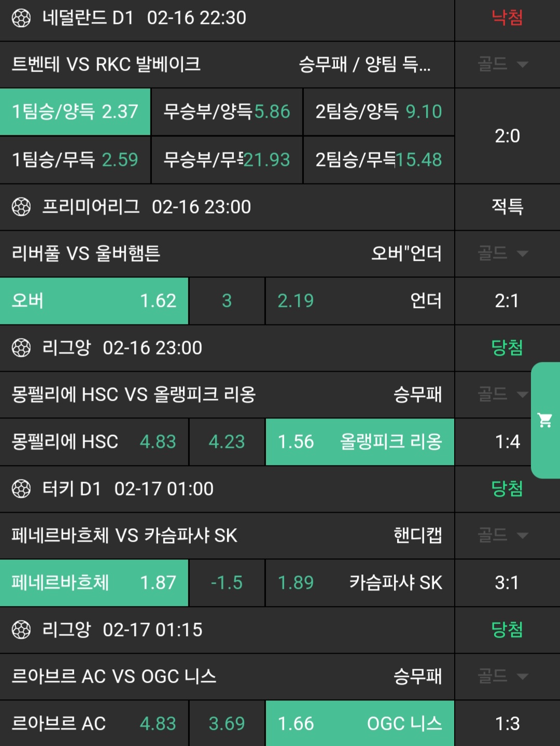Image resolution: width=560 pixels, height=746 pixels.
Task: Click soccer ball icon beside 리그앙 02-17 01:15
Action: [x=21, y=630]
